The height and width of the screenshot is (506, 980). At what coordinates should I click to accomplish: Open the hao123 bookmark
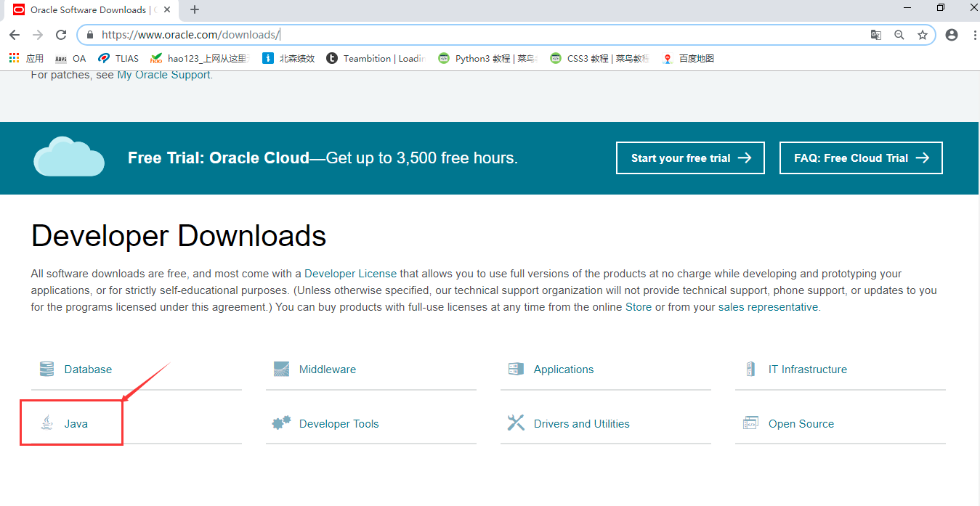(200, 58)
